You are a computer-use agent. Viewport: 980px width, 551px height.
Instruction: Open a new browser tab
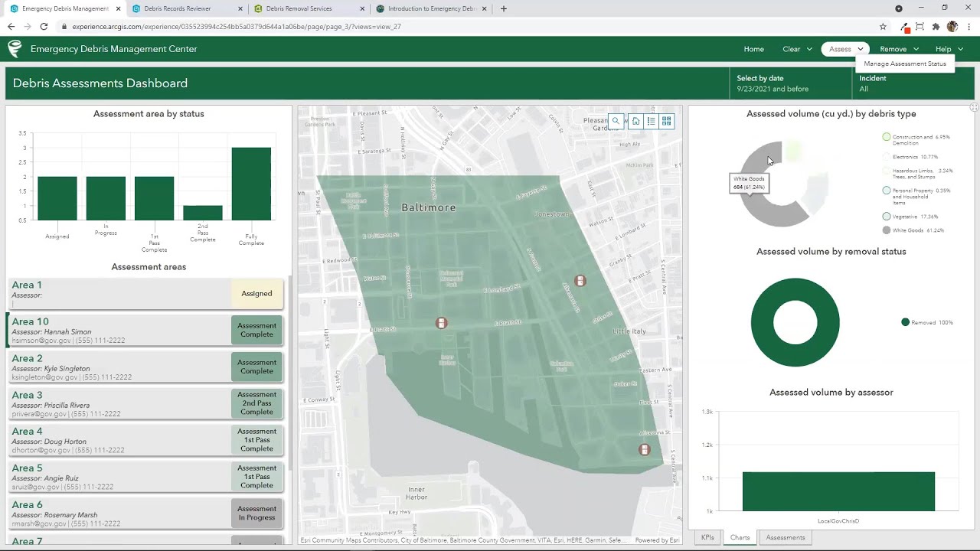click(x=503, y=8)
